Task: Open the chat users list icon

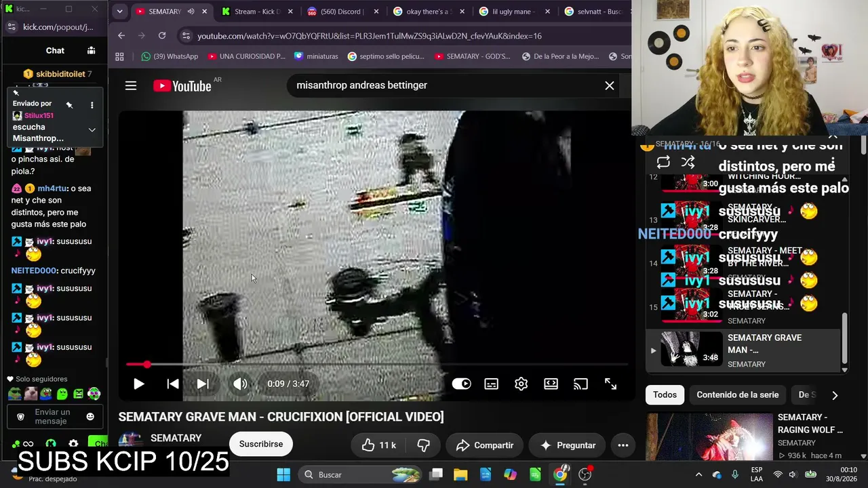Action: (x=91, y=50)
